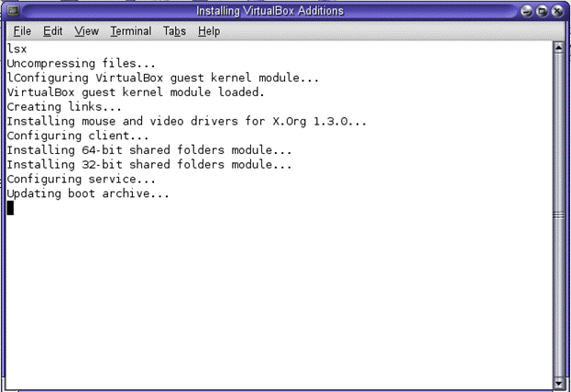Image resolution: width=571 pixels, height=392 pixels.
Task: Click the 'Updating boot archive...' line
Action: point(88,193)
